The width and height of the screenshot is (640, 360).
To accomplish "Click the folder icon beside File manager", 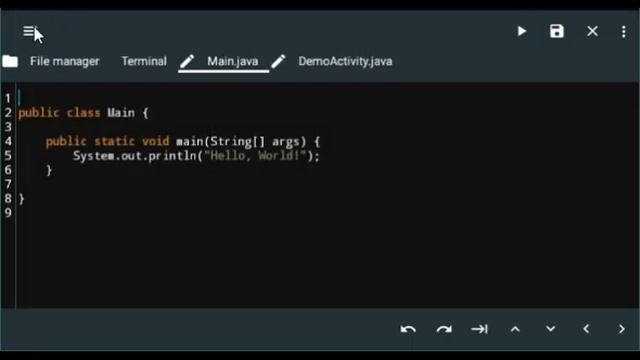I will [x=10, y=61].
